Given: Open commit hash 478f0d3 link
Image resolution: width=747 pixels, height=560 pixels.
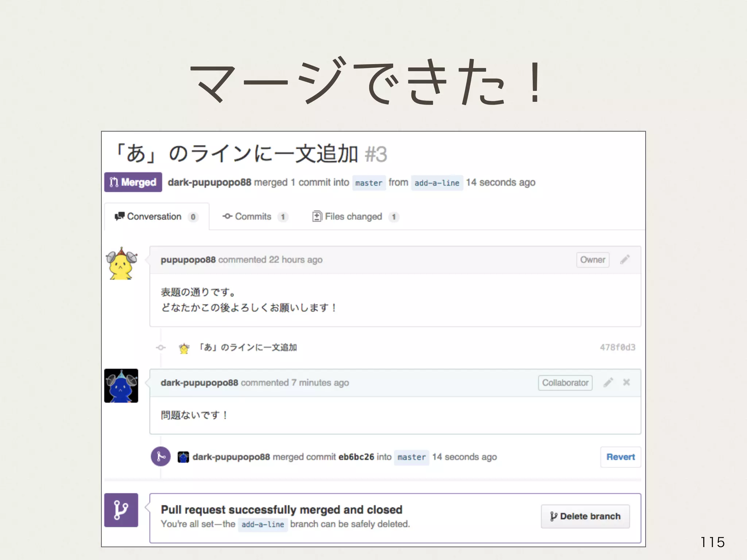Looking at the screenshot, I should point(617,347).
